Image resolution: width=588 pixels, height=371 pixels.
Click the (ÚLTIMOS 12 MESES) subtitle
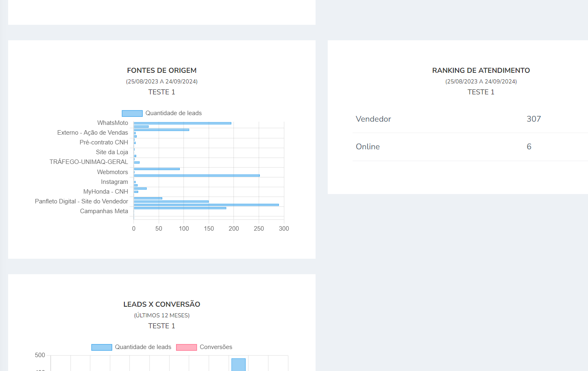(x=162, y=315)
